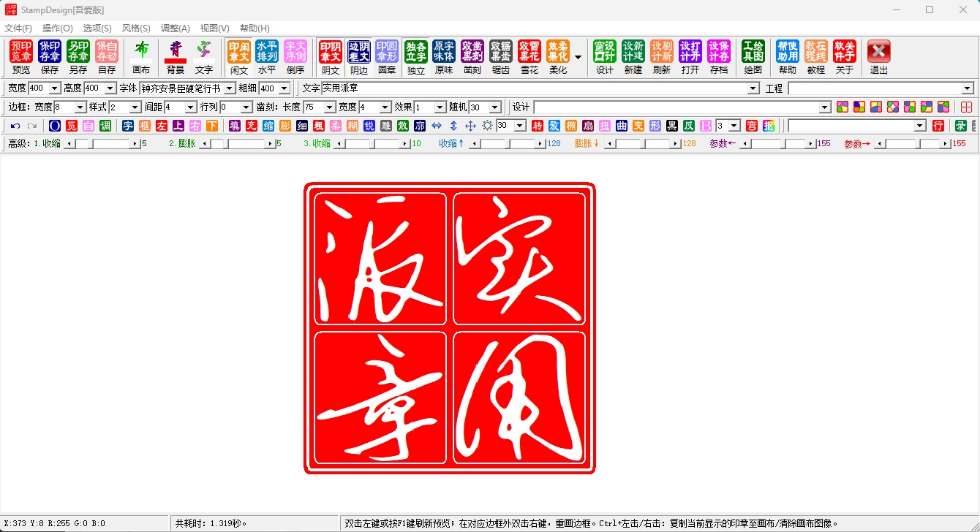
Task: Toggle the 阴文 stamp text mode
Action: [x=331, y=56]
